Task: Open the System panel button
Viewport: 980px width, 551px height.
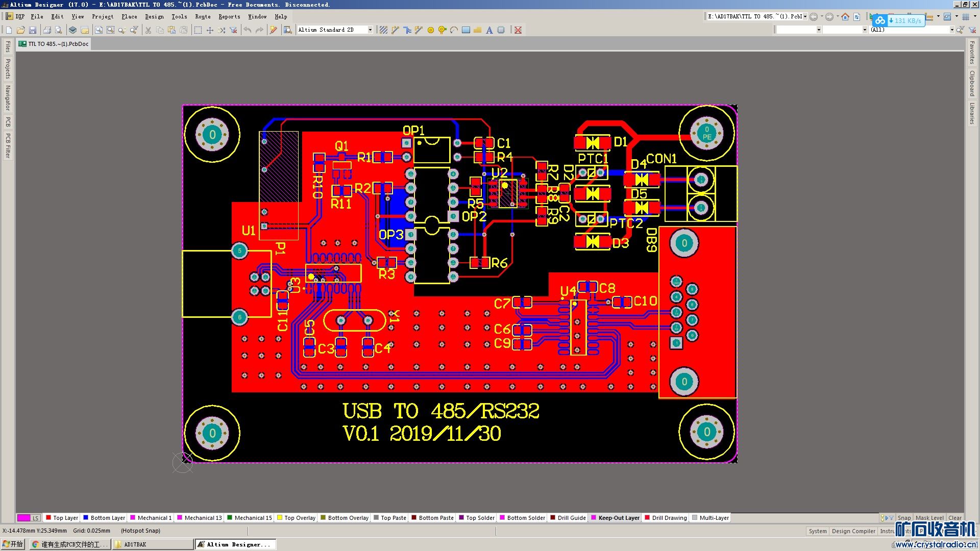Action: (x=818, y=531)
